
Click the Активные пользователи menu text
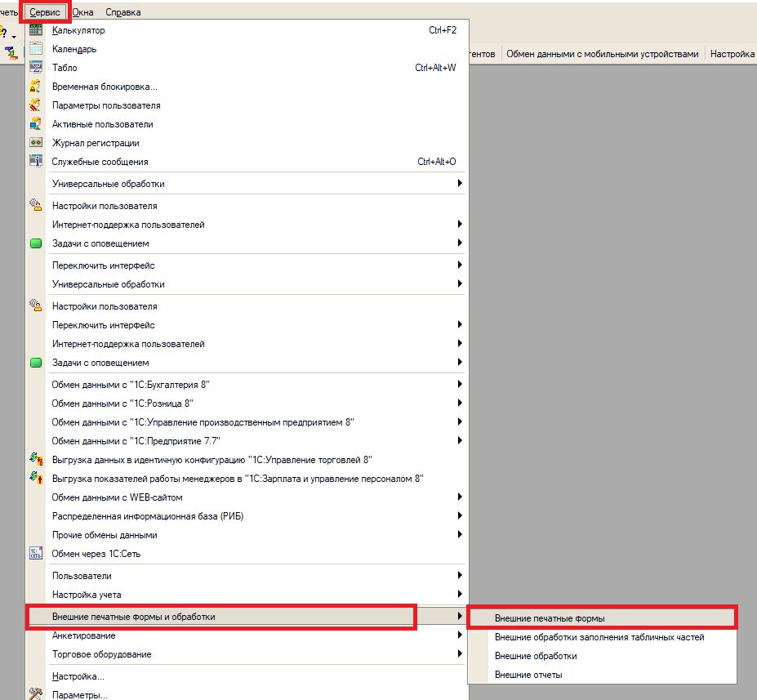102,124
